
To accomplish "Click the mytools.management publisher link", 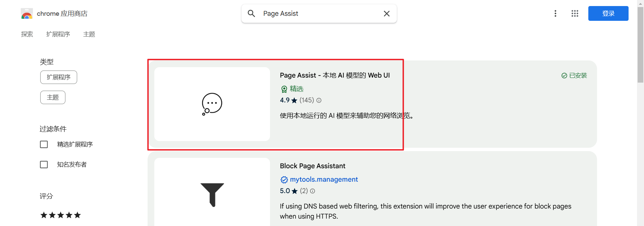I will (324, 179).
